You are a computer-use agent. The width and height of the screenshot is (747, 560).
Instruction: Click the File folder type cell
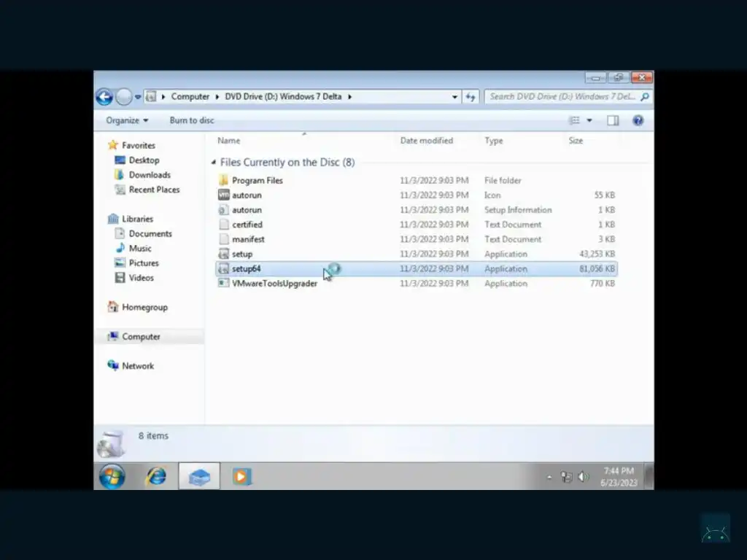pyautogui.click(x=503, y=181)
